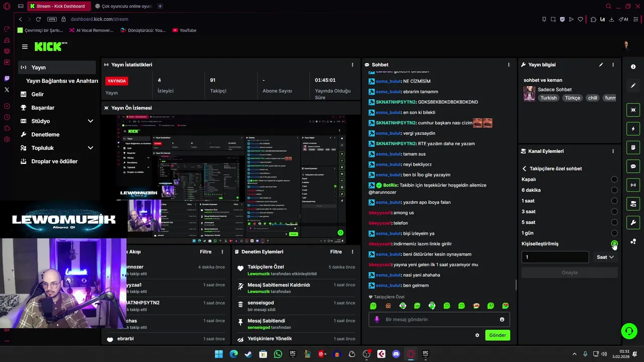Open emoji picker in message box
The width and height of the screenshot is (644, 362).
click(502, 319)
